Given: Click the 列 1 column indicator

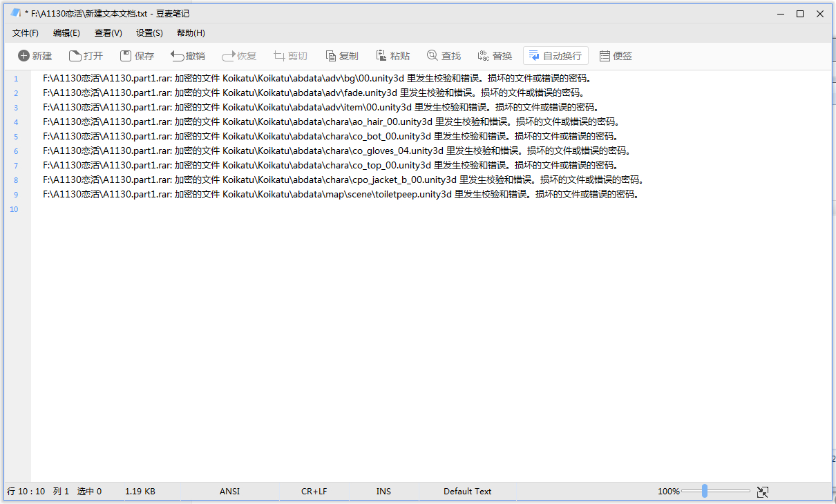Looking at the screenshot, I should tap(61, 492).
